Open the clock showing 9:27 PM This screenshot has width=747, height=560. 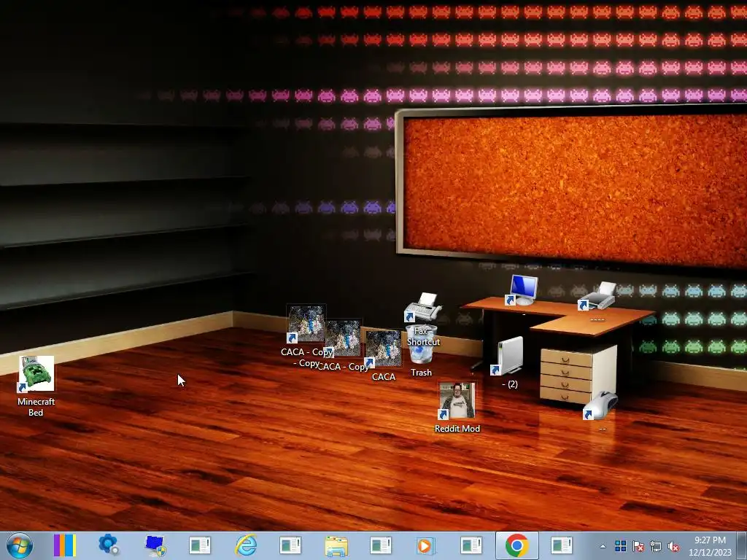710,546
